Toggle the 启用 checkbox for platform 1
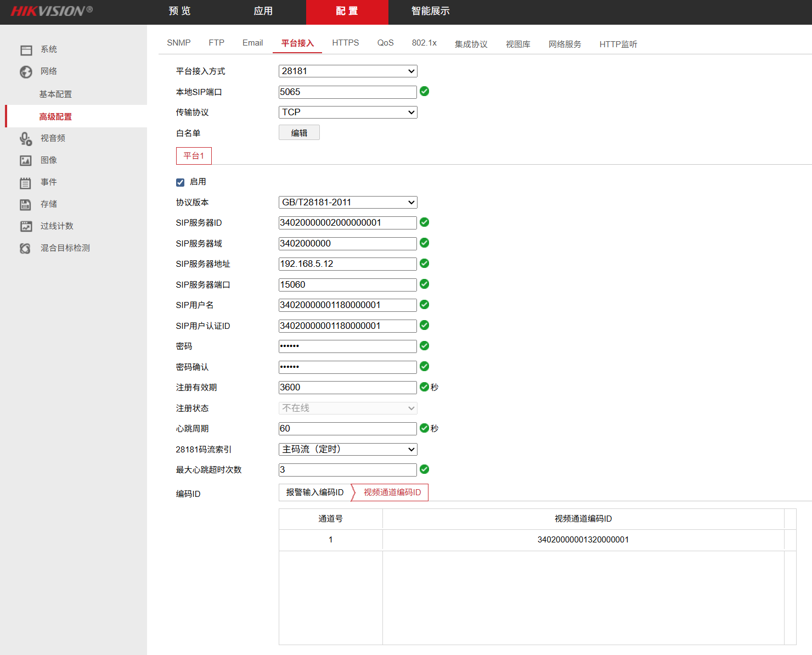The image size is (812, 655). (180, 182)
